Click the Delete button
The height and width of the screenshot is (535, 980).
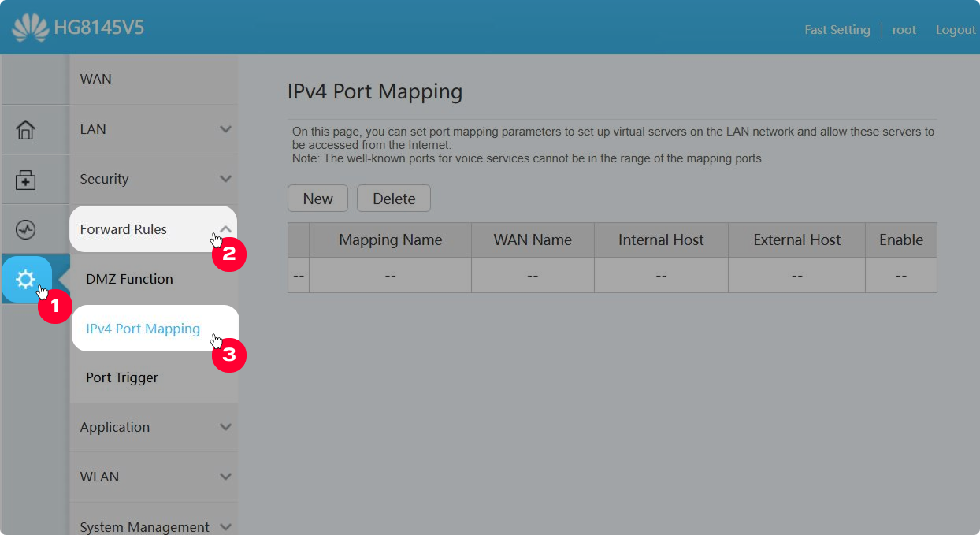394,199
